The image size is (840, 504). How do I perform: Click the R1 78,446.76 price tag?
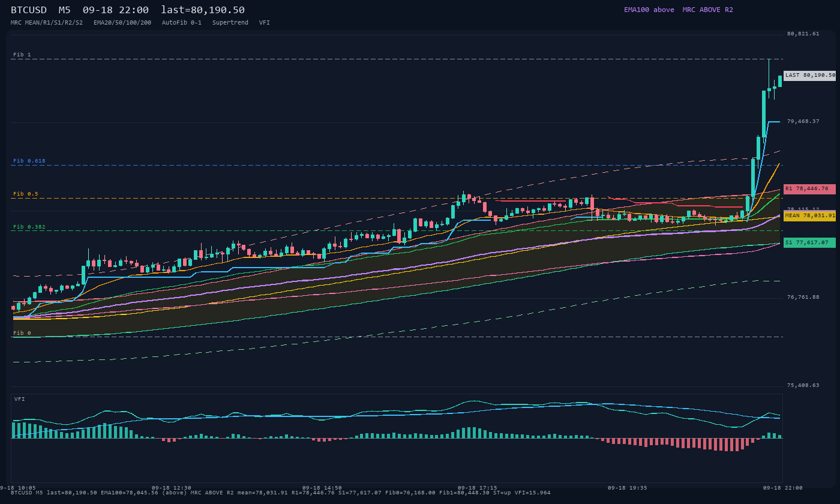click(x=809, y=189)
